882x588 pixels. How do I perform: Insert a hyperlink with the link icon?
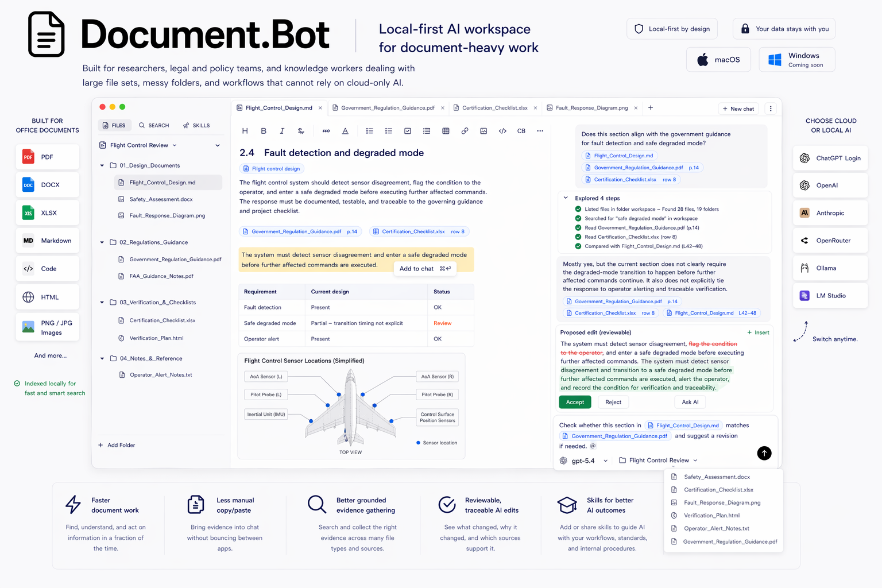[x=465, y=131]
